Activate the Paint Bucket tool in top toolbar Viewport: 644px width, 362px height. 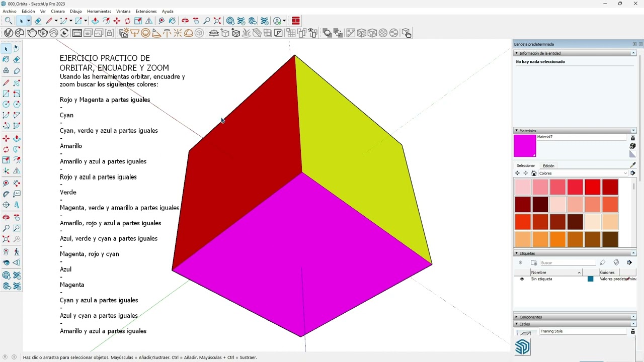click(172, 21)
